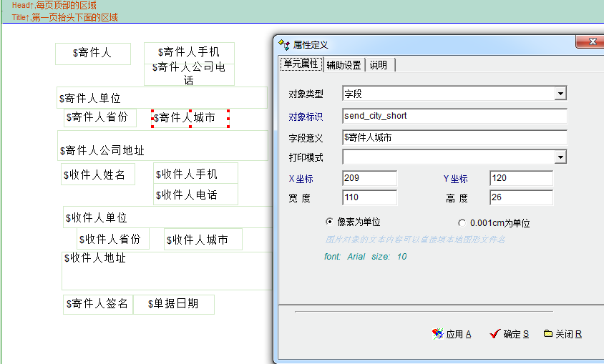Screen dimensions: 604x364
Task: Select the 收件人姓名 field on canvas
Action: [x=98, y=174]
